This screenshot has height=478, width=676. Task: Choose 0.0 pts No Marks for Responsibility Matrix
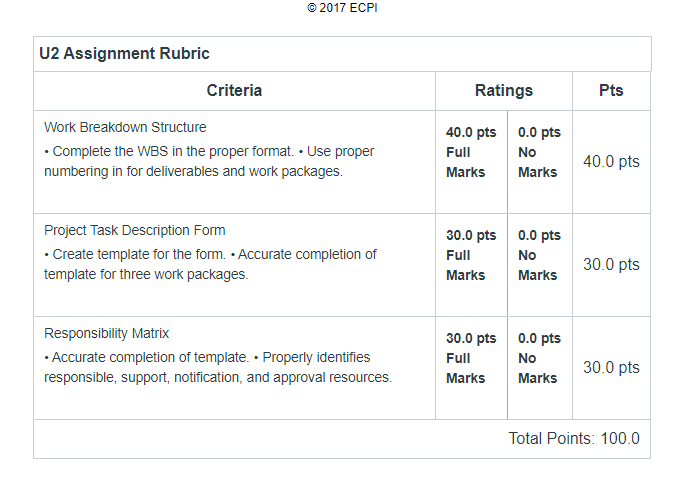(x=539, y=358)
